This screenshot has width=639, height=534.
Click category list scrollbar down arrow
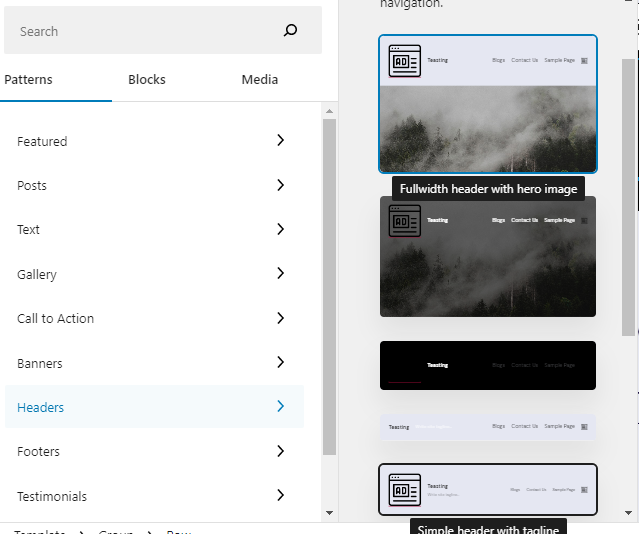(x=330, y=513)
